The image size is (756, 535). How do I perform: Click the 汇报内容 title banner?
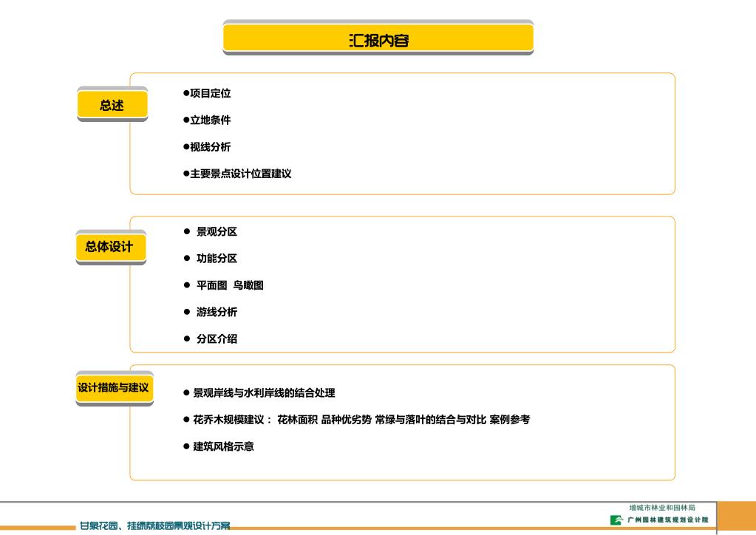coord(378,38)
